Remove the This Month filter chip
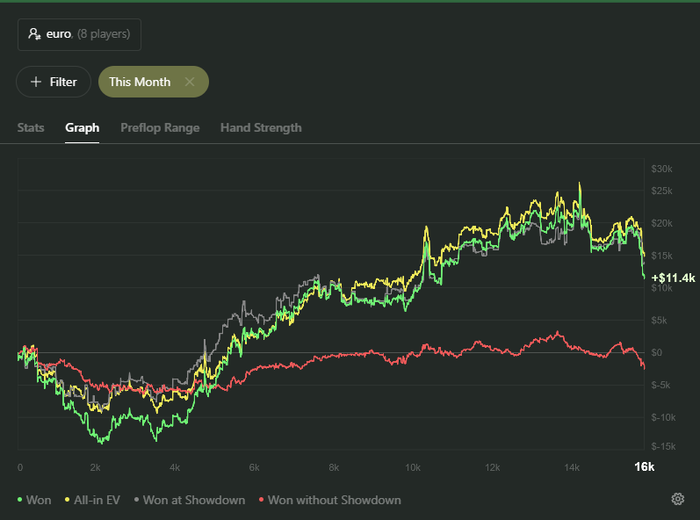Image resolution: width=700 pixels, height=520 pixels. tap(190, 82)
